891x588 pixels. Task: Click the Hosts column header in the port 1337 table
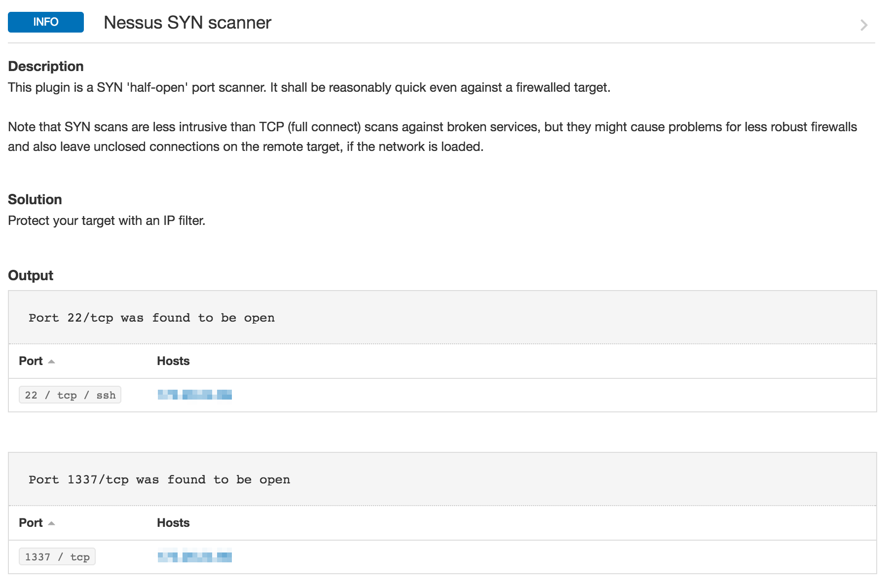point(173,523)
